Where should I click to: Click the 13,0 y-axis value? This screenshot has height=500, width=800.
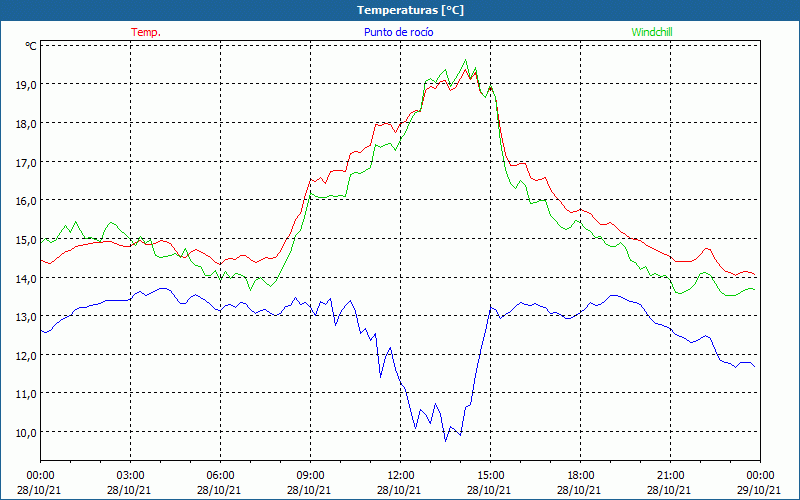click(26, 317)
